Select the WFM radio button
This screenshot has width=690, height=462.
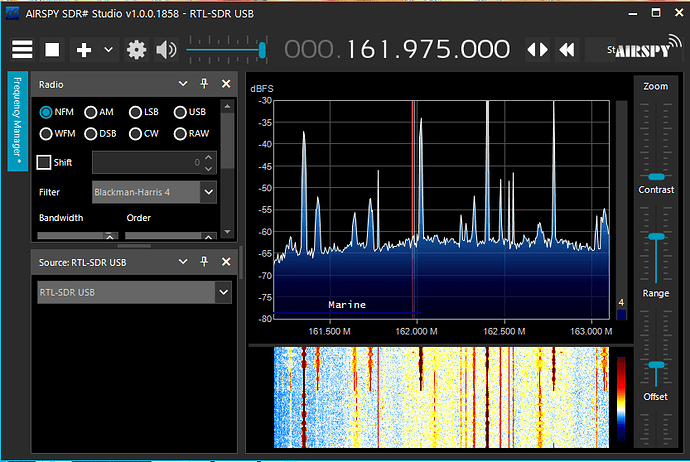point(46,133)
